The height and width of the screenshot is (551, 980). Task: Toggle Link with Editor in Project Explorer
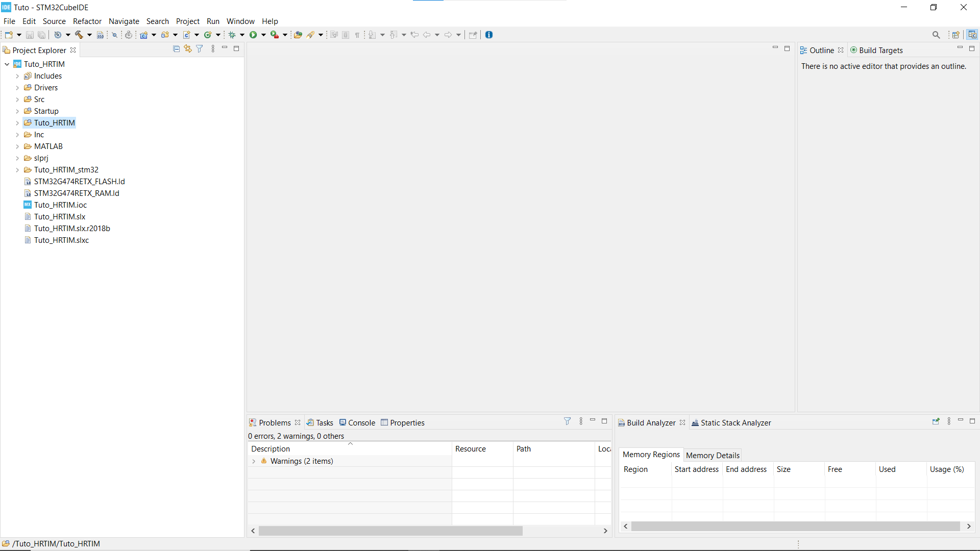click(x=188, y=49)
